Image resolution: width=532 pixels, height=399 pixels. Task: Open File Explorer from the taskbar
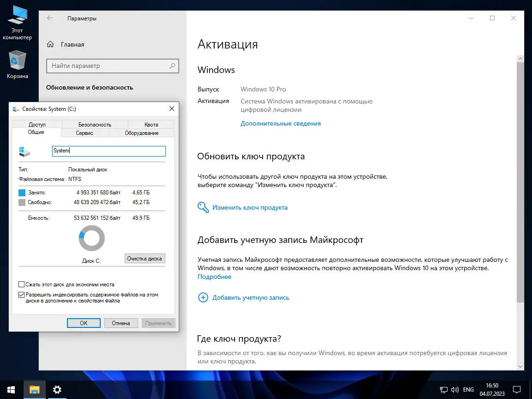click(34, 389)
